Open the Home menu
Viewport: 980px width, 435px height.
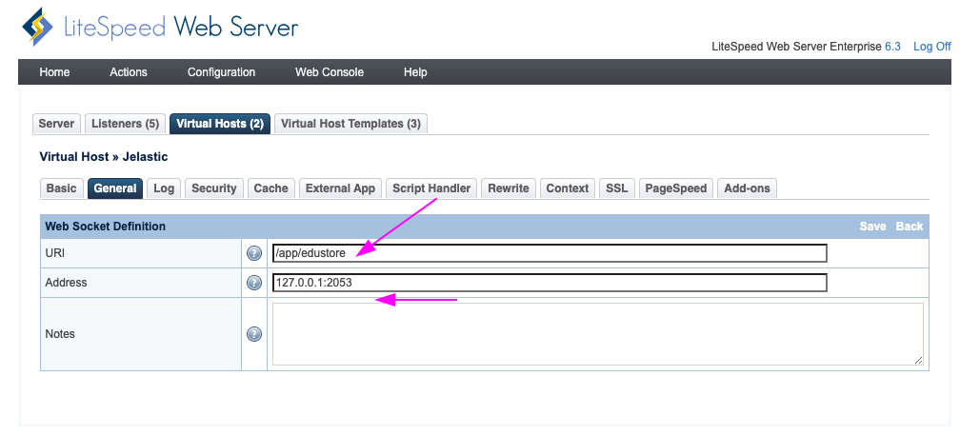click(54, 72)
